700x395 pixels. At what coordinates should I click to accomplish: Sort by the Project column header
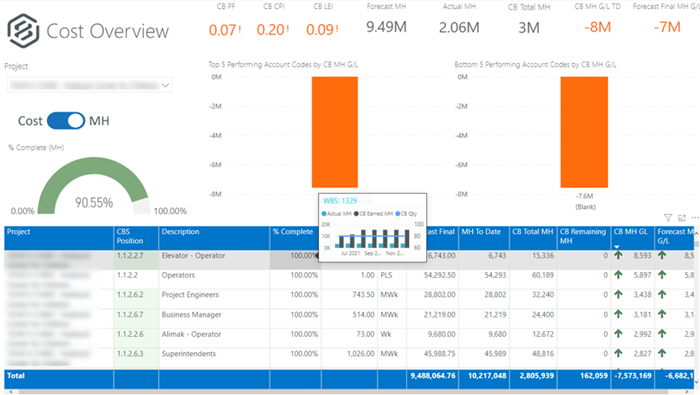[59, 238]
